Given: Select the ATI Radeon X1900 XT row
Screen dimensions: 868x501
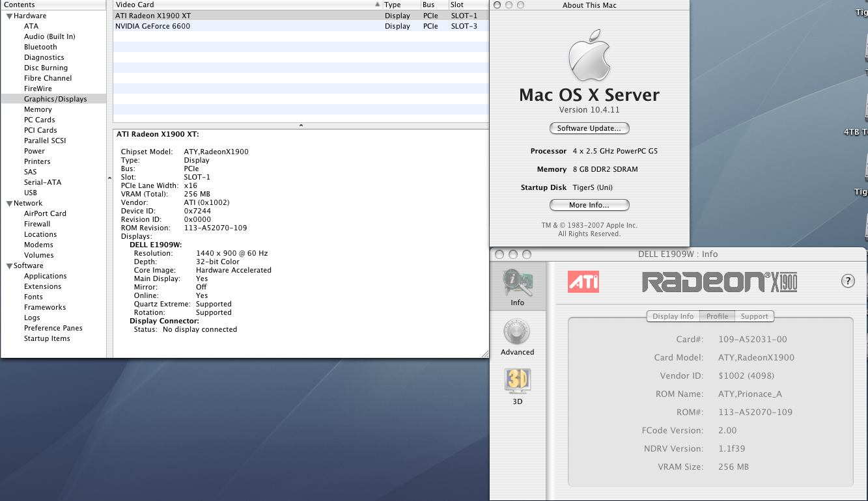Looking at the screenshot, I should [301, 16].
